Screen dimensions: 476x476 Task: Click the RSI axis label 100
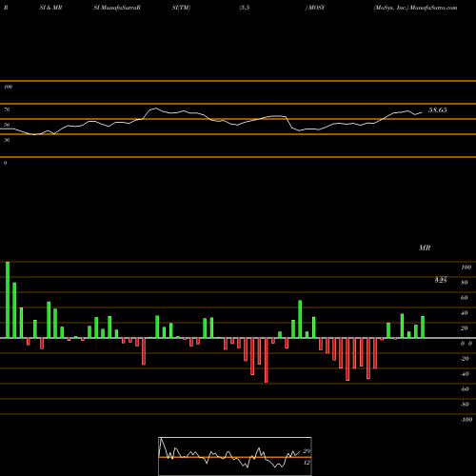coord(8,87)
